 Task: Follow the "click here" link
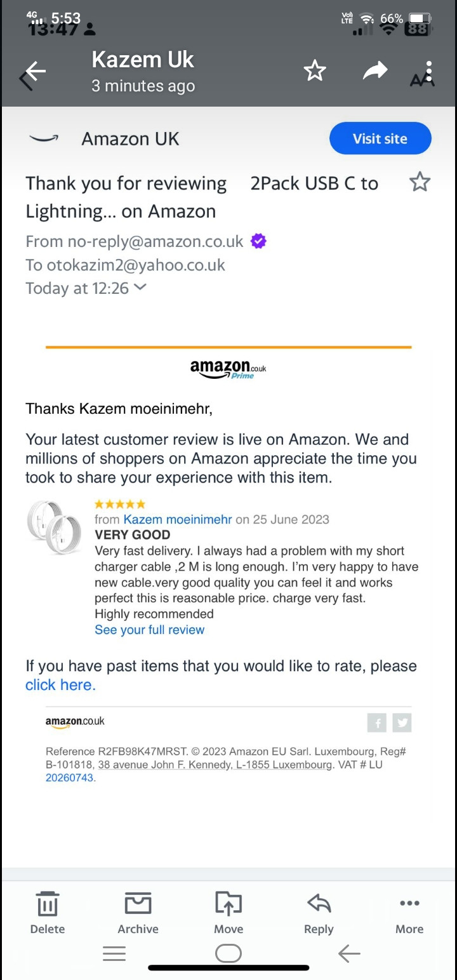(x=60, y=685)
